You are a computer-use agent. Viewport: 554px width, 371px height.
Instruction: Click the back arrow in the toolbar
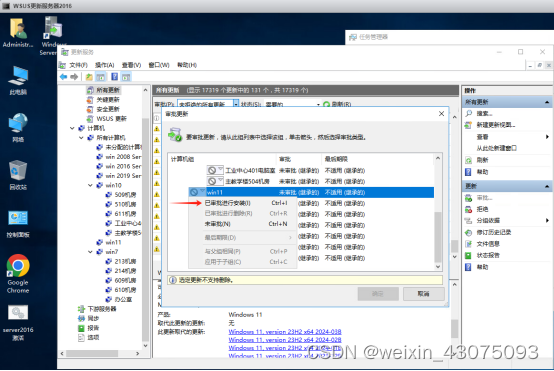(64, 77)
